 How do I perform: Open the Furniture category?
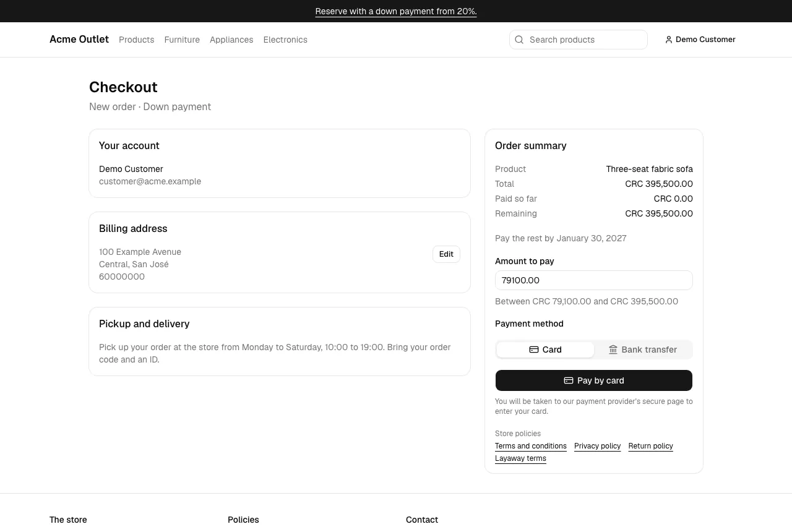pyautogui.click(x=182, y=40)
